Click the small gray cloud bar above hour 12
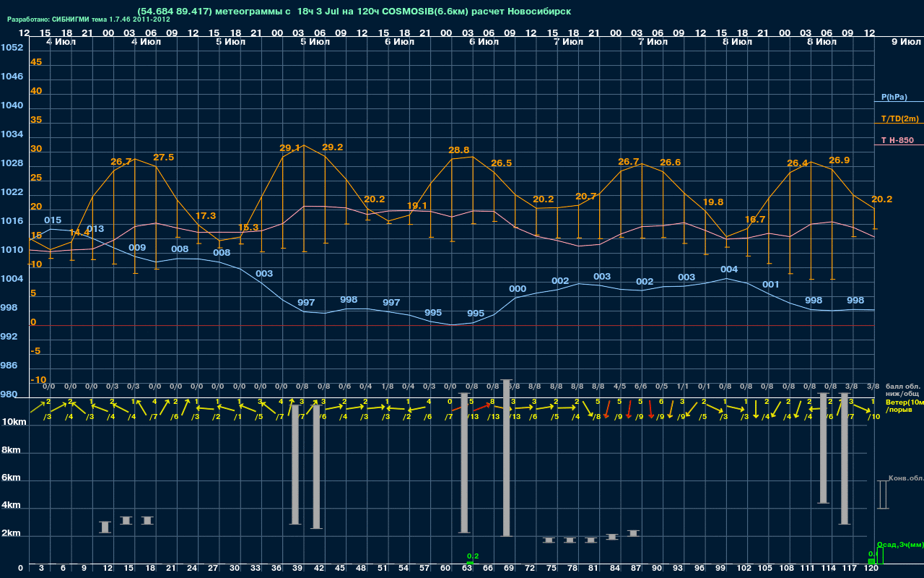924x578 pixels. pos(105,527)
